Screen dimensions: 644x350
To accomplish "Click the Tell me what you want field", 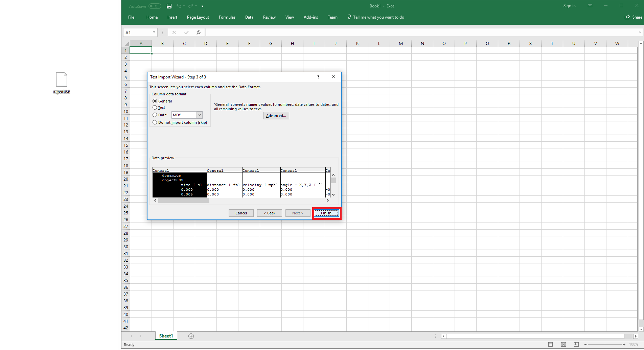I will point(378,17).
